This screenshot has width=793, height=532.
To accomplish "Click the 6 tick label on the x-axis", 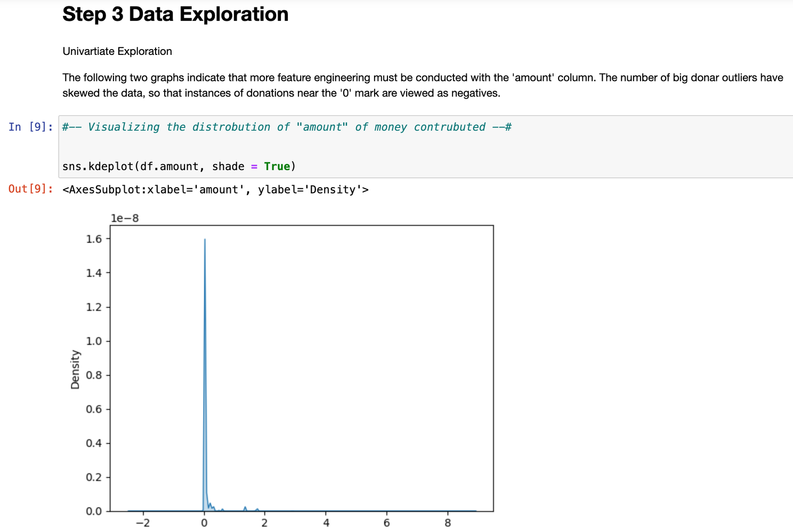I will point(387,523).
